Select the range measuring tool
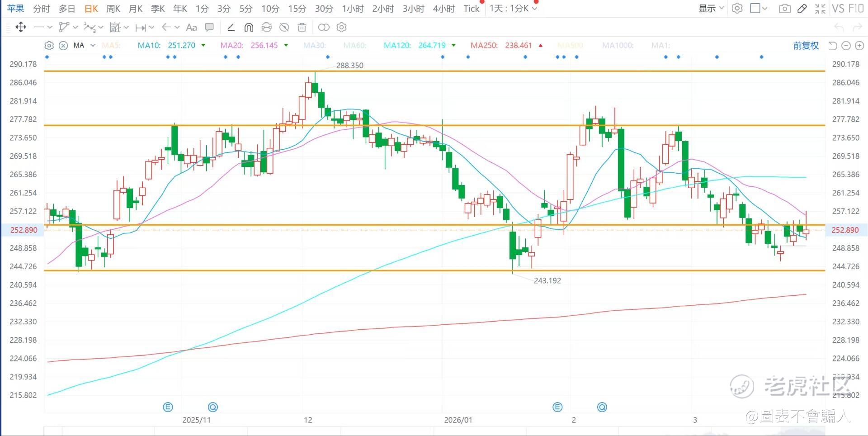The image size is (868, 436). [141, 28]
